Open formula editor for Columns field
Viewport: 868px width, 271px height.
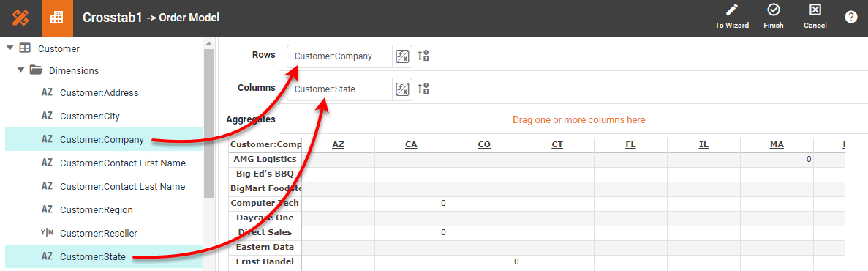[402, 89]
